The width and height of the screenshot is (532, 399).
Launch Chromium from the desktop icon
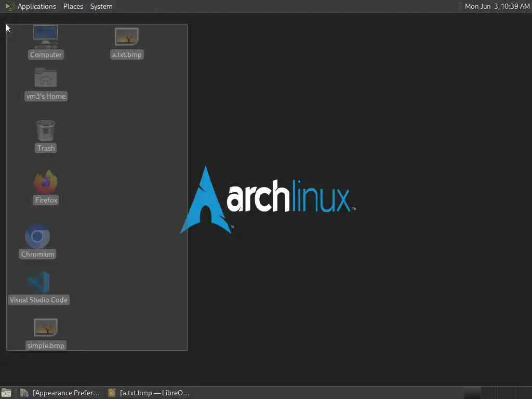(37, 236)
